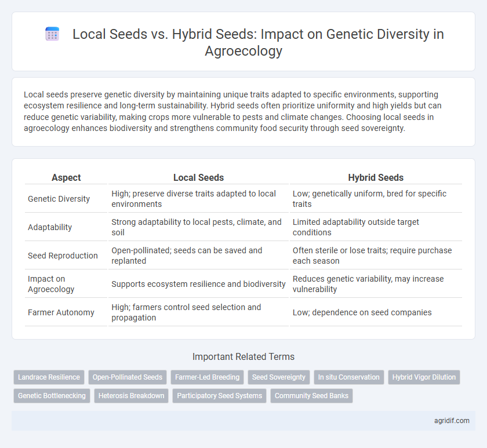The width and height of the screenshot is (487, 448).
Task: Click the Aspect column header
Action: tap(66, 177)
